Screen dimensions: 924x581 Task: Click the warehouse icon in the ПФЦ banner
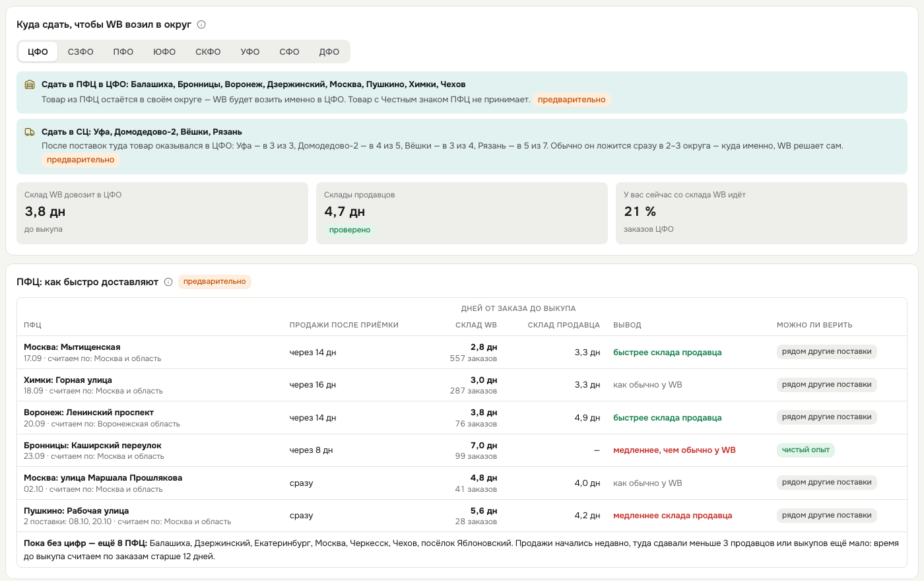pyautogui.click(x=29, y=85)
